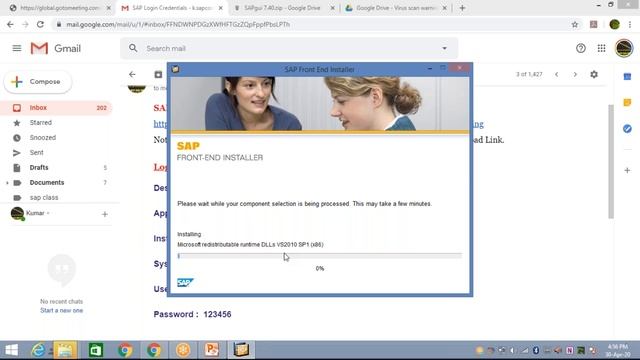Go to the newer email arrow
640x360 pixels.
tap(556, 74)
